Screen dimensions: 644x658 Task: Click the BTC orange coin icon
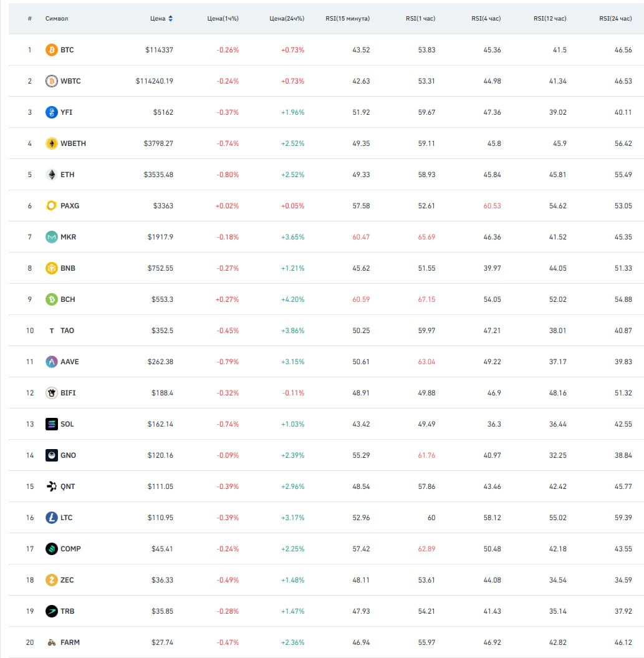pos(51,50)
